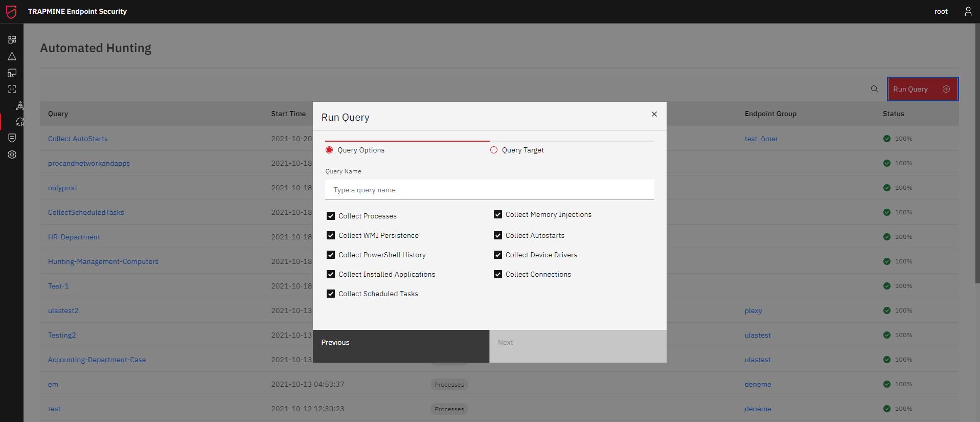Viewport: 980px width, 422px height.
Task: Open the CollectScheduledTasks query
Action: point(86,212)
